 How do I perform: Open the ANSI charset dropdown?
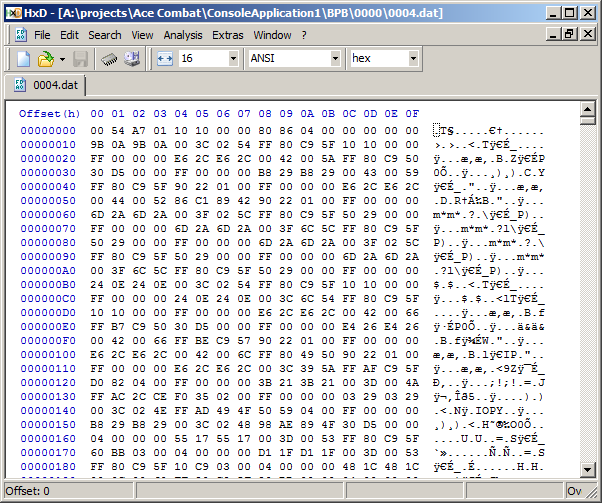[335, 59]
